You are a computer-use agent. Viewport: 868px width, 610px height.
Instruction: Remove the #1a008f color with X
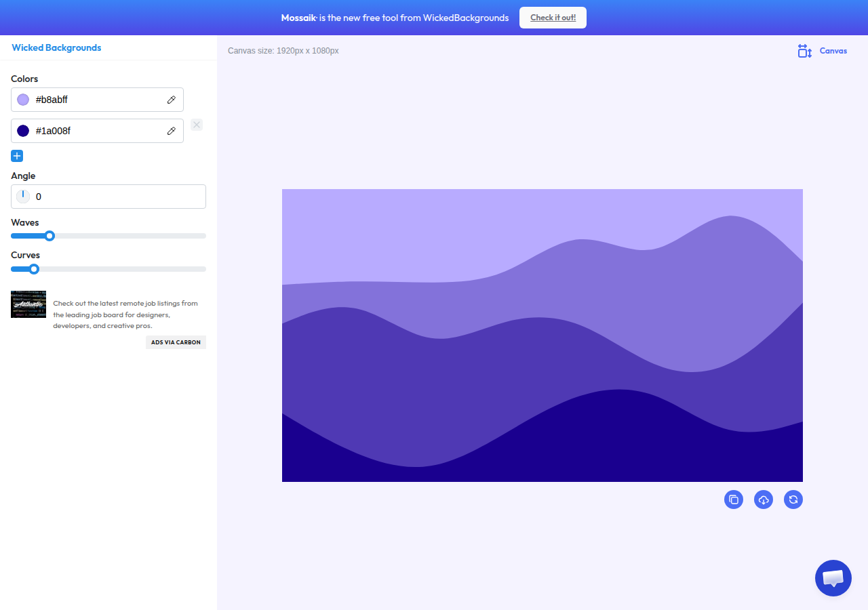coord(197,125)
